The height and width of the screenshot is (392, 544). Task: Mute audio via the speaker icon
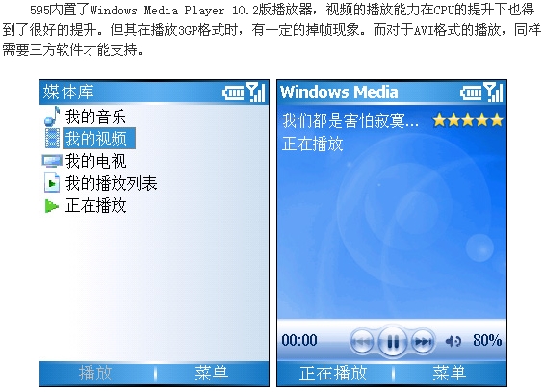[453, 342]
